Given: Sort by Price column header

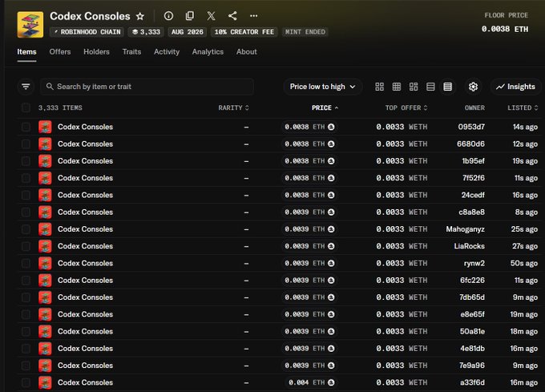Looking at the screenshot, I should [325, 107].
